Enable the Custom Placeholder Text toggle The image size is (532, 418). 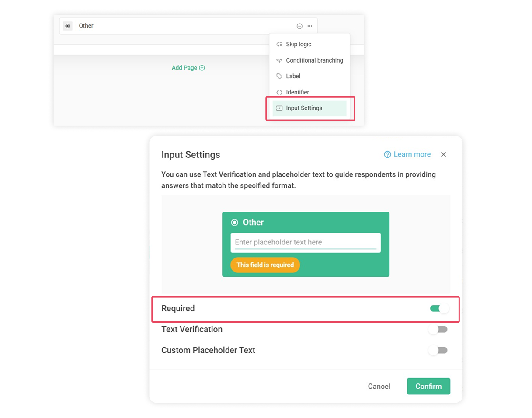(x=438, y=351)
